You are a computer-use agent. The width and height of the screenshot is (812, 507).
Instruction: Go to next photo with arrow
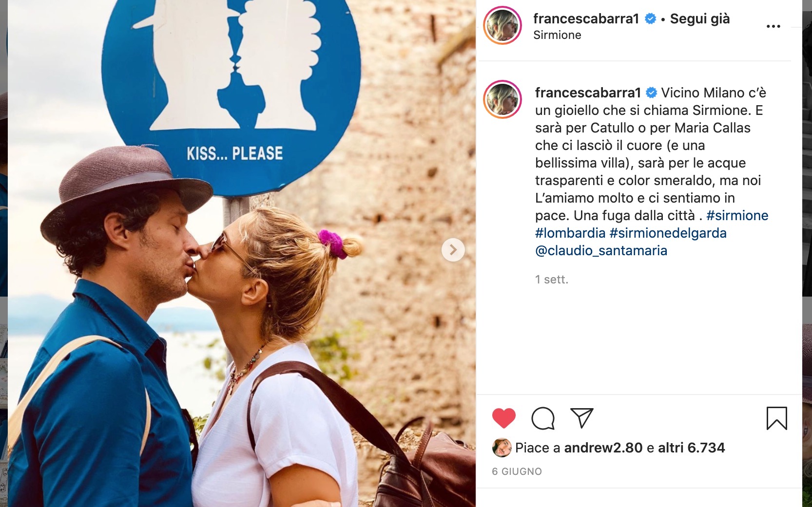[x=453, y=250]
